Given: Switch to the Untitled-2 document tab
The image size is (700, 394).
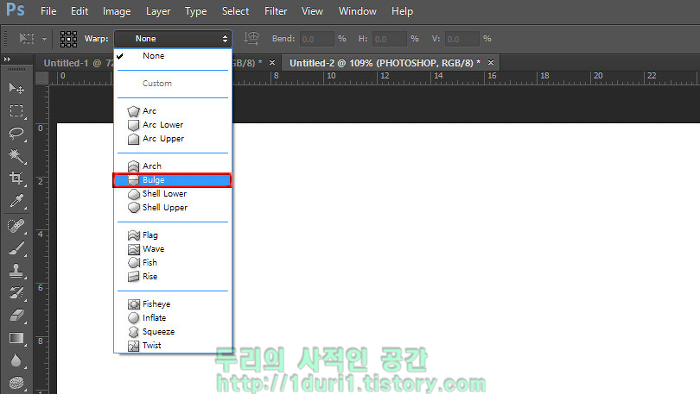Looking at the screenshot, I should point(385,63).
